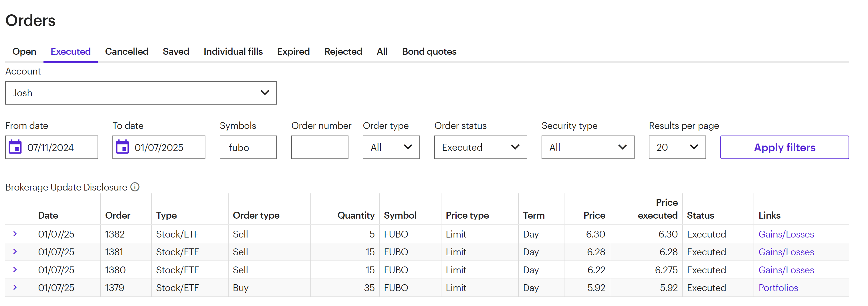Open the Order type dropdown

click(391, 148)
